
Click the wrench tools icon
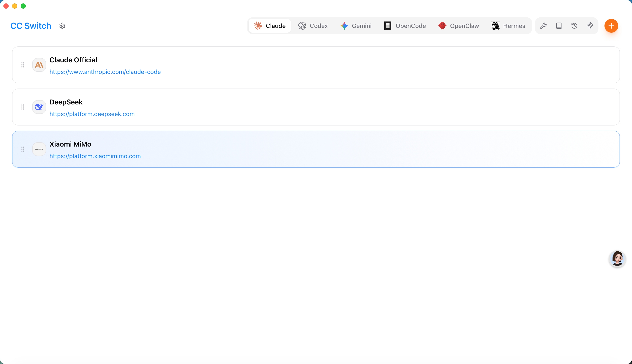tap(543, 26)
